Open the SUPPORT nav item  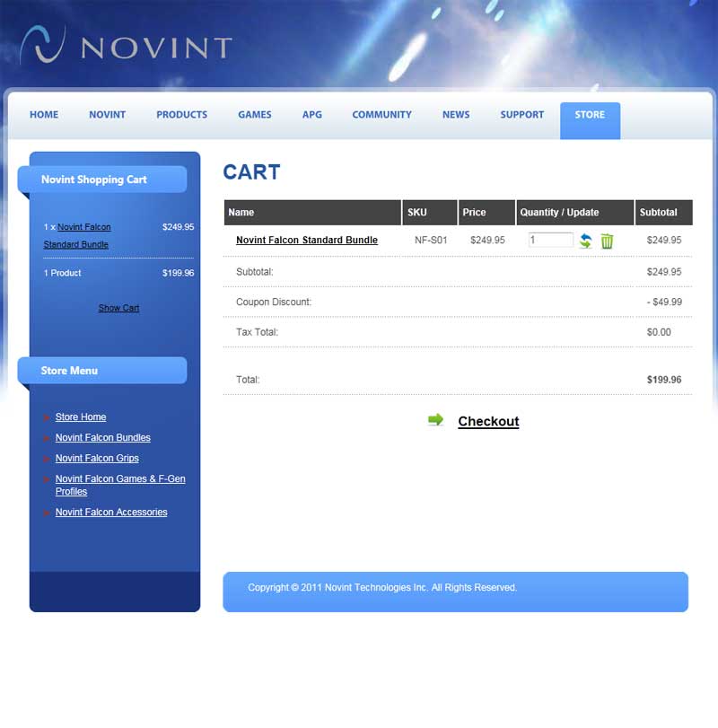pyautogui.click(x=522, y=115)
